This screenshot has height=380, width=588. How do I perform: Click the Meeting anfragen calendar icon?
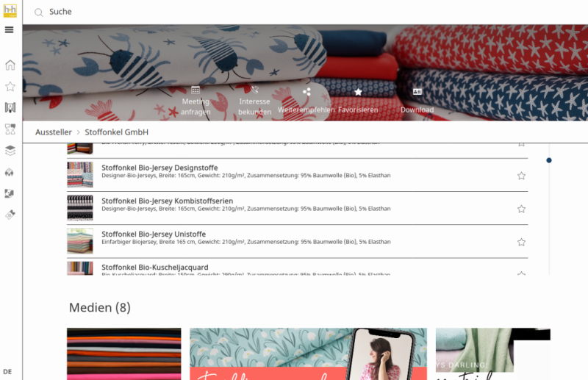click(196, 90)
